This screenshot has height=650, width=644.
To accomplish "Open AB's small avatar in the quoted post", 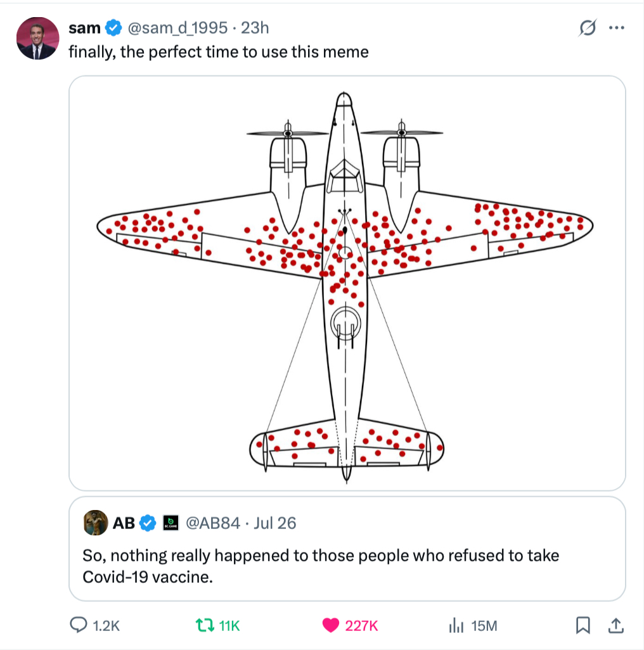I will point(95,523).
